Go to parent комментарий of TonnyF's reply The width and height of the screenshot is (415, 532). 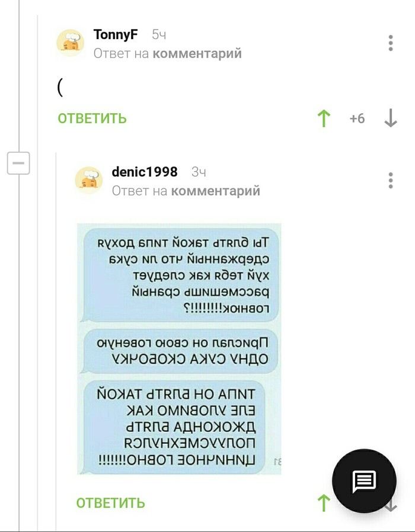click(197, 53)
